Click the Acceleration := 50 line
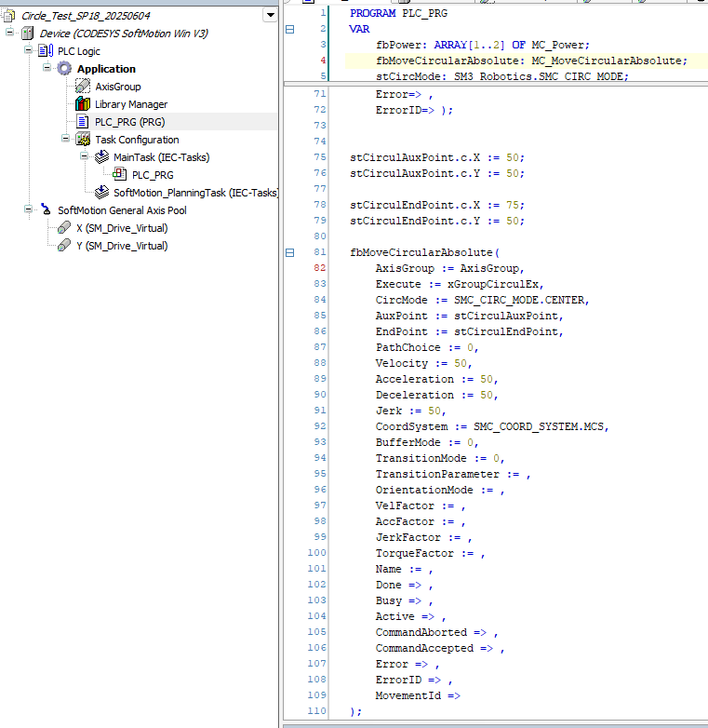 coord(436,379)
